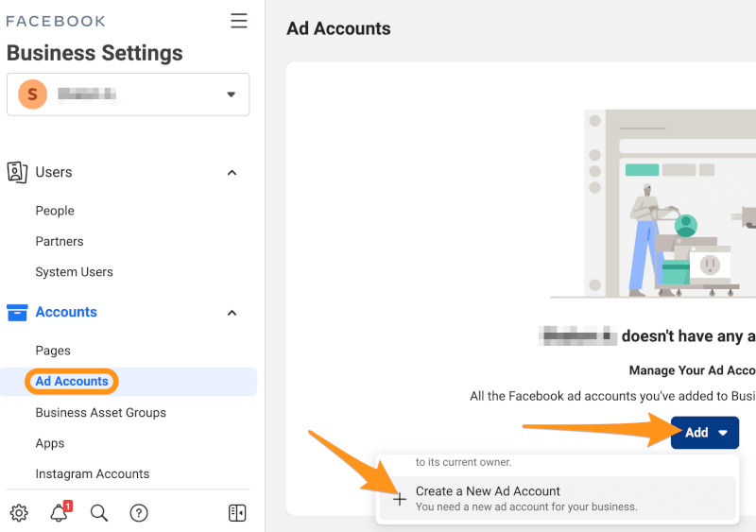This screenshot has height=532, width=756.
Task: Open settings gear icon at sidebar bottom
Action: (19, 513)
